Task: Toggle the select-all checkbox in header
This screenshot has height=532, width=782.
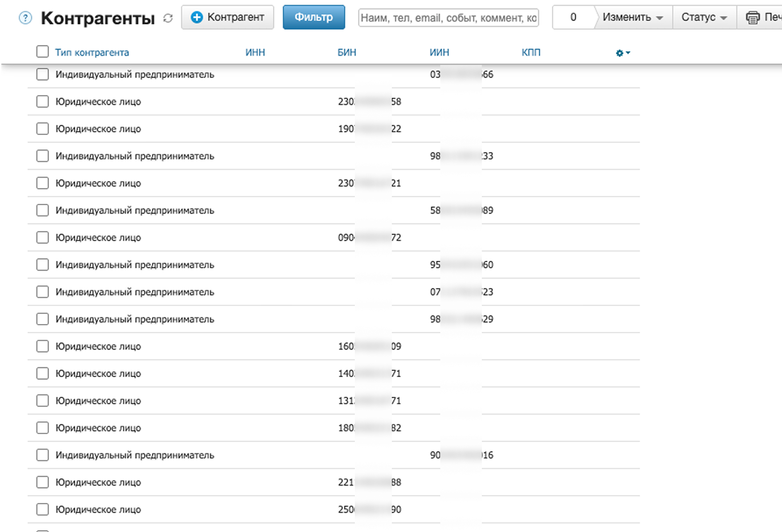Action: tap(43, 52)
